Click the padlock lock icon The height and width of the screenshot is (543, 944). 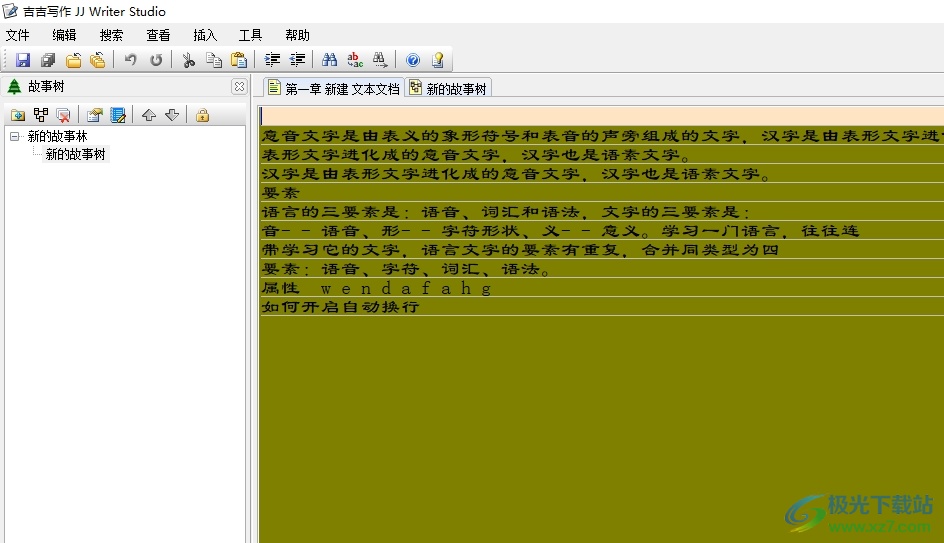202,115
